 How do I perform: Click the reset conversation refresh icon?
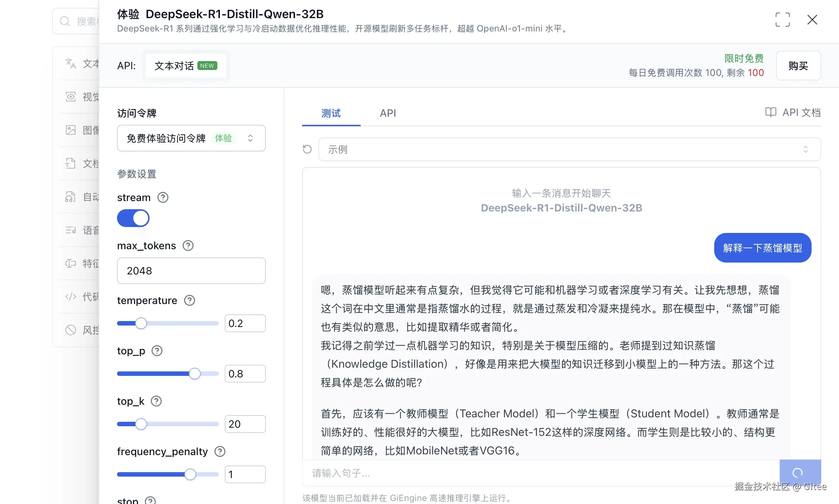pyautogui.click(x=307, y=149)
